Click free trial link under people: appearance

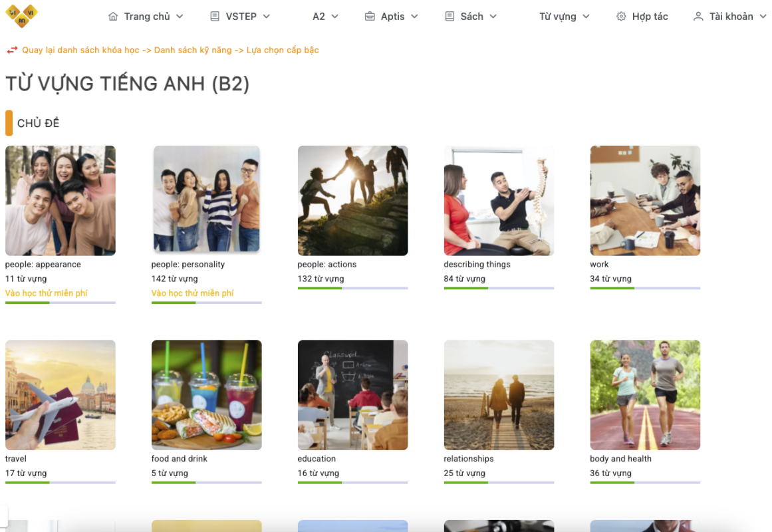47,293
